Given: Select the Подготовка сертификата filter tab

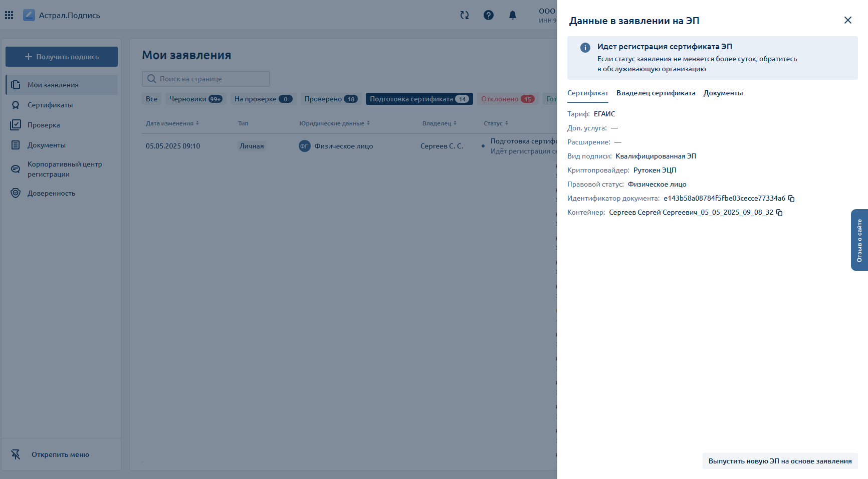Looking at the screenshot, I should tap(419, 99).
